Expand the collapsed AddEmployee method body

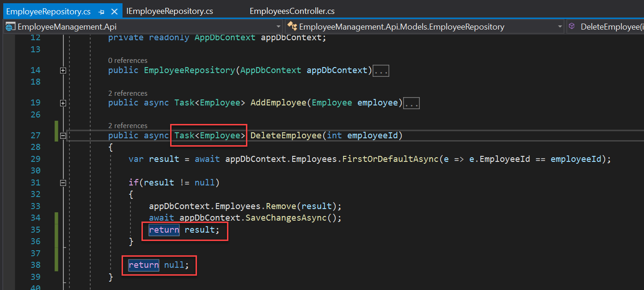click(x=63, y=103)
